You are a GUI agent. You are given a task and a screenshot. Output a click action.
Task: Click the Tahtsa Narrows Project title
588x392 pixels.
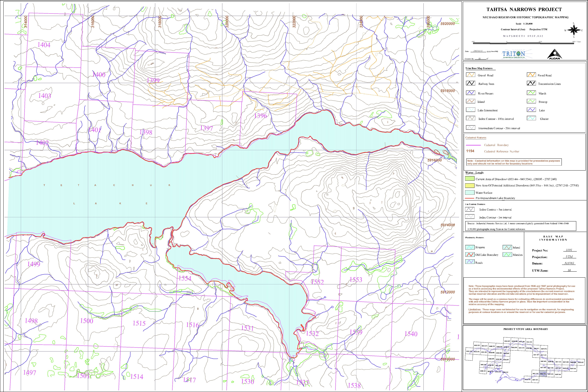(524, 9)
